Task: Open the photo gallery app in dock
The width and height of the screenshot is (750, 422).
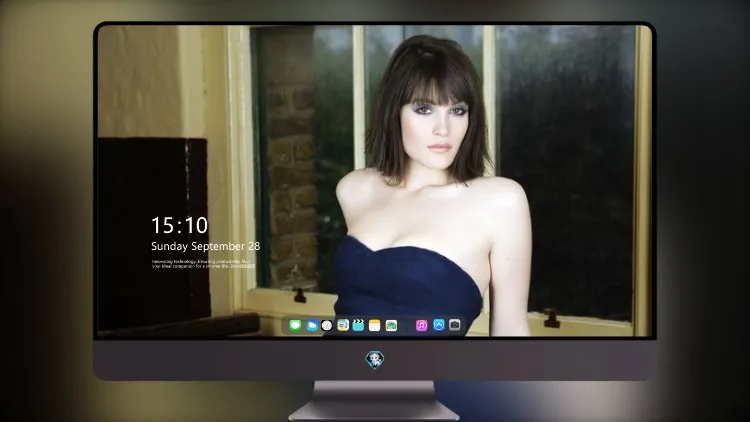Action: [391, 325]
